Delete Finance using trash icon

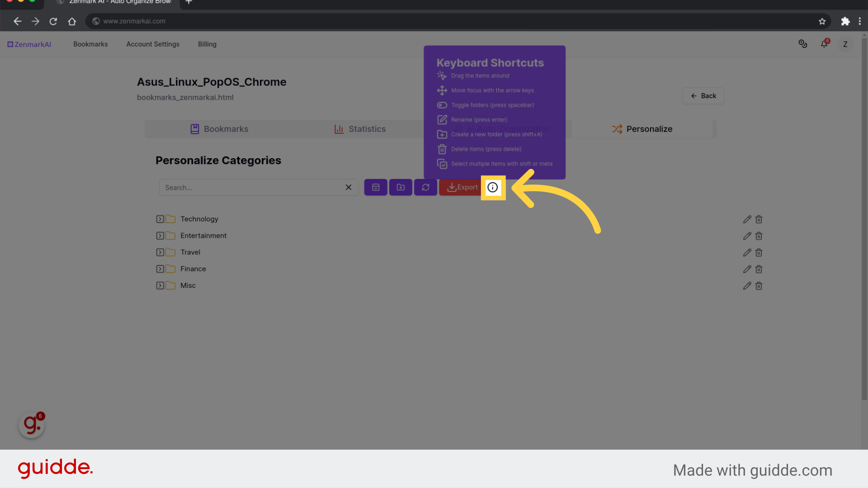coord(759,269)
